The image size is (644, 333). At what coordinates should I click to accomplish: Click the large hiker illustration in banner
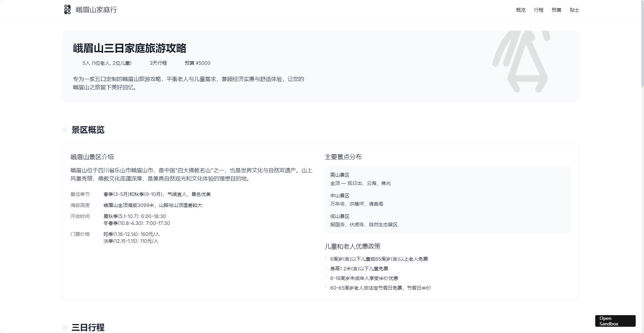(520, 61)
